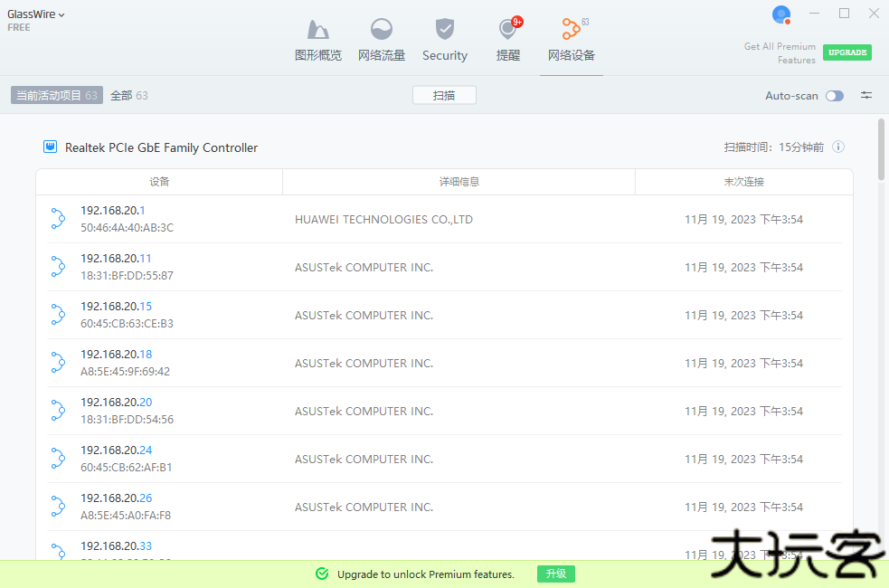Click MAC address A8:5E:45:9F:69:42
The width and height of the screenshot is (889, 588).
pyautogui.click(x=126, y=372)
